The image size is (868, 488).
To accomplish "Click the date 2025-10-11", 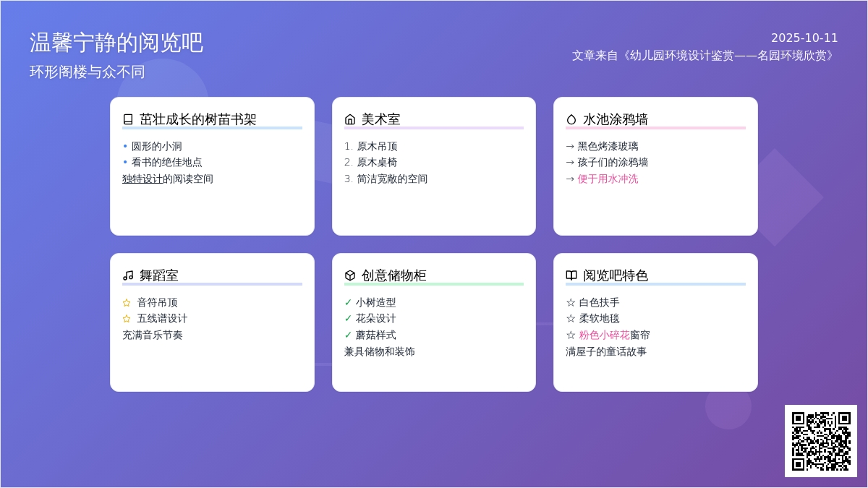I will [x=804, y=38].
